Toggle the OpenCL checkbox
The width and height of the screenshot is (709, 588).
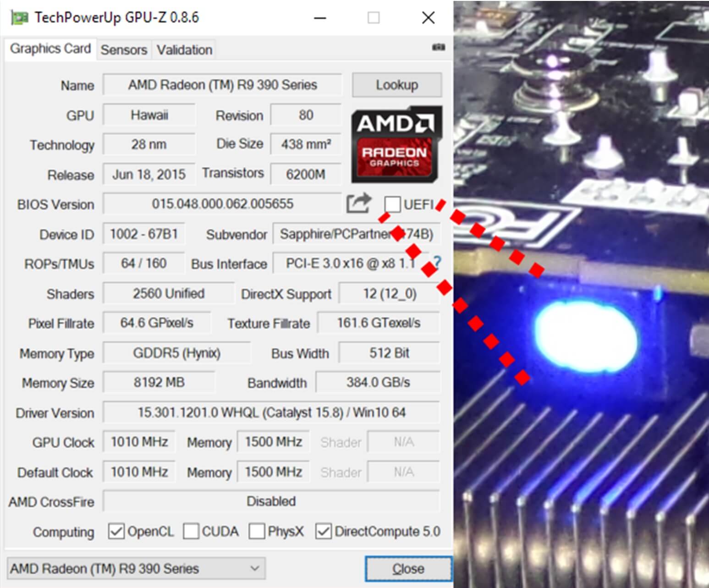click(x=116, y=532)
